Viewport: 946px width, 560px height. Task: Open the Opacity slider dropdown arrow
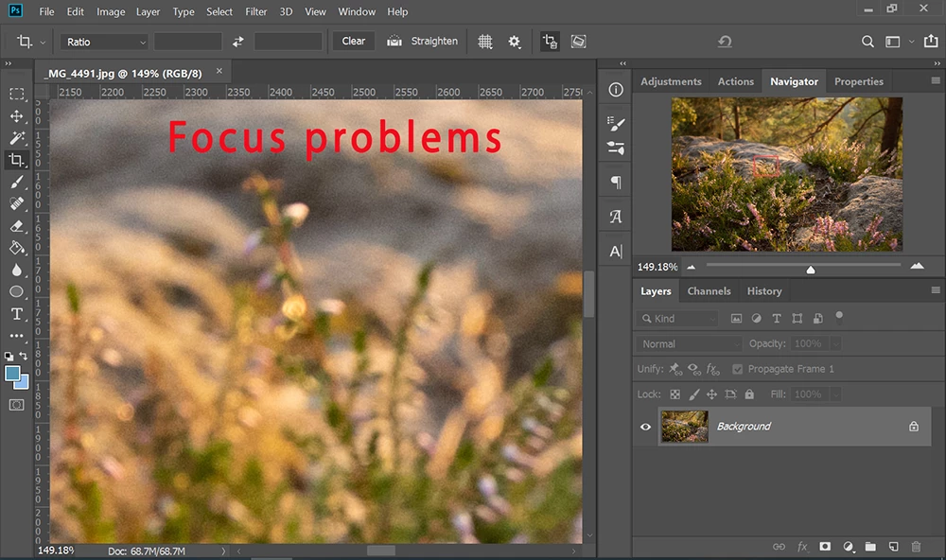pos(835,344)
